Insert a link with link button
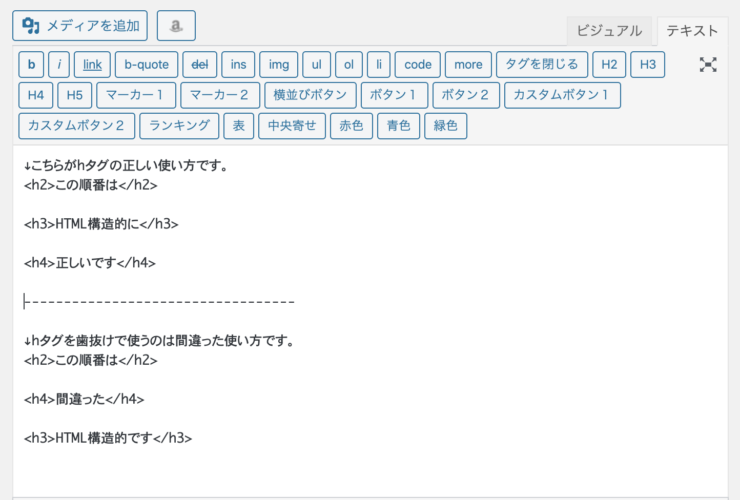 [92, 65]
